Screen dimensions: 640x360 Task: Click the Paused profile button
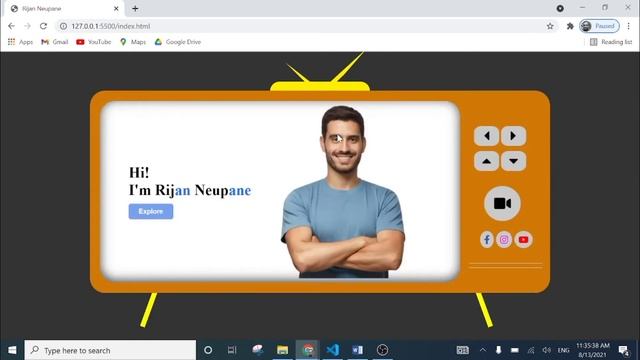599,26
